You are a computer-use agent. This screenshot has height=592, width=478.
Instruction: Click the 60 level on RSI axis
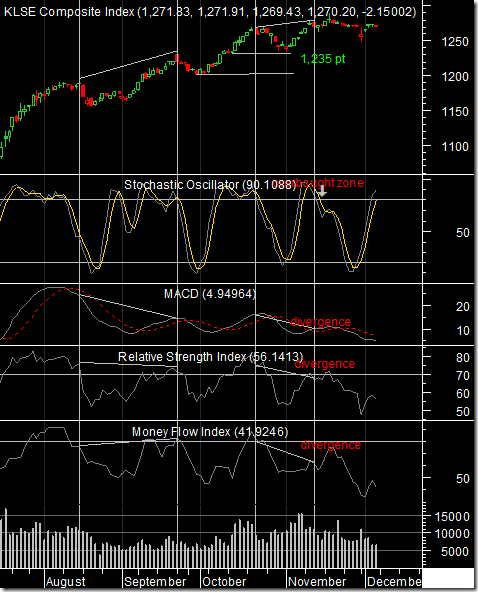tap(463, 394)
